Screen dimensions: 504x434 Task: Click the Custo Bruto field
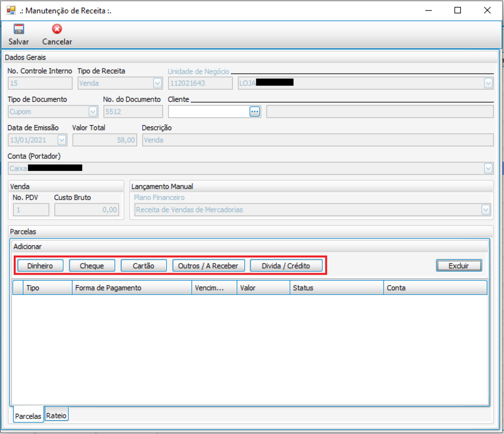(x=87, y=210)
